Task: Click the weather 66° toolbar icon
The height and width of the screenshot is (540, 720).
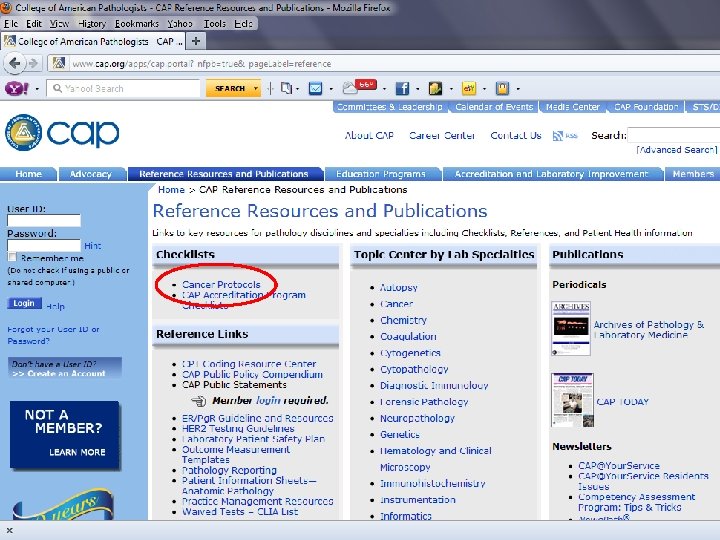Action: pyautogui.click(x=360, y=87)
